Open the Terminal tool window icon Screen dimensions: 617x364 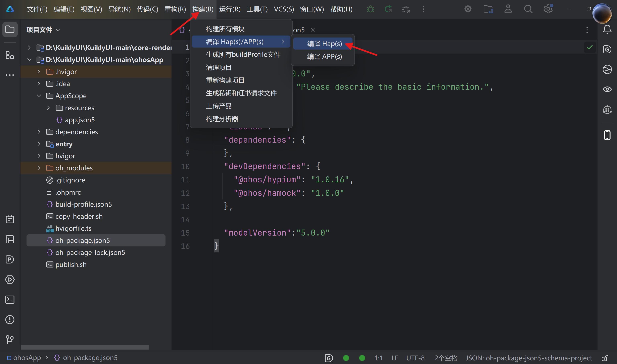[x=10, y=300]
